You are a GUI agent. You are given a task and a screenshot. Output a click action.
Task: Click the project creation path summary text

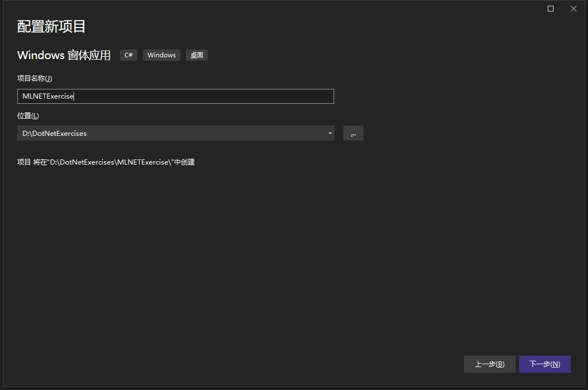point(106,162)
